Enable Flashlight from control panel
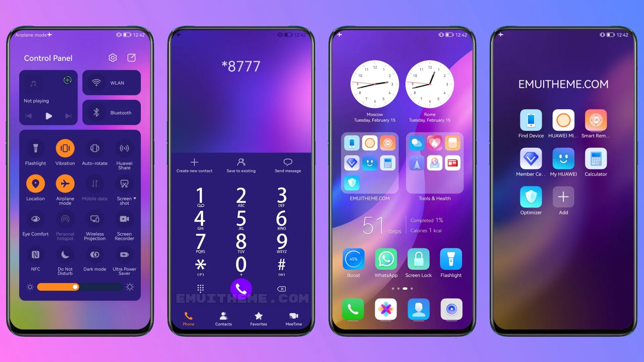 (35, 147)
